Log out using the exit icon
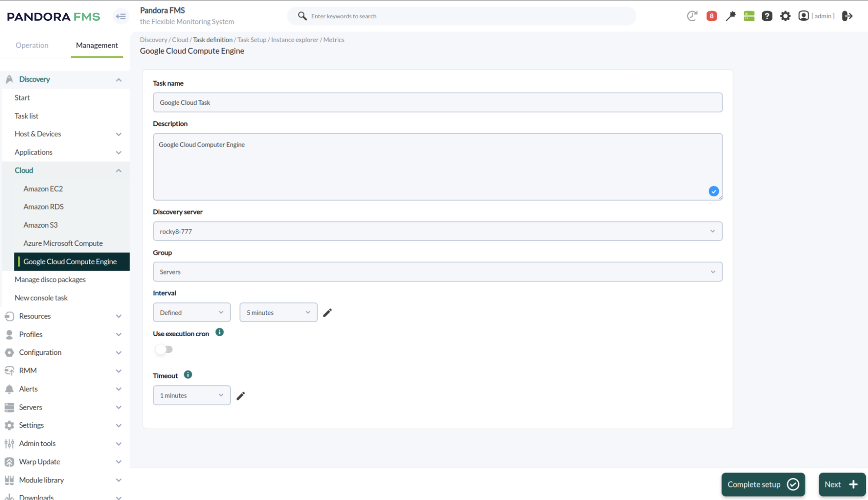Screen dimensions: 868x500 pos(847,16)
